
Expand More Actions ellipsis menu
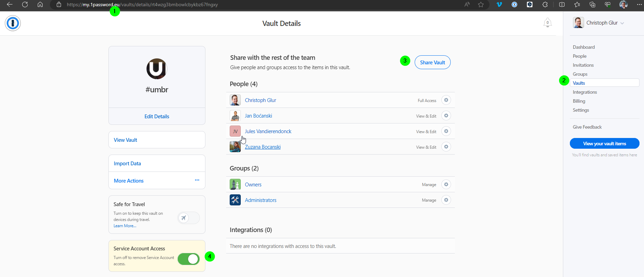pos(197,180)
